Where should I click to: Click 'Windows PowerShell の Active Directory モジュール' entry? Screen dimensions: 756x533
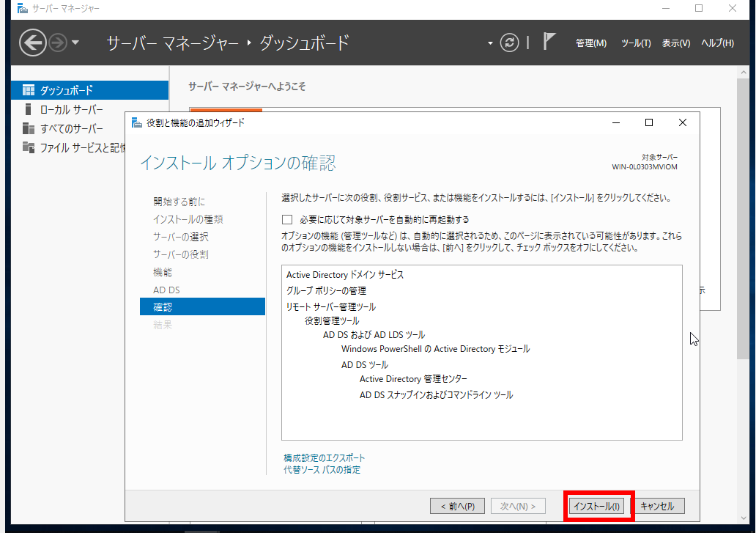coord(435,349)
